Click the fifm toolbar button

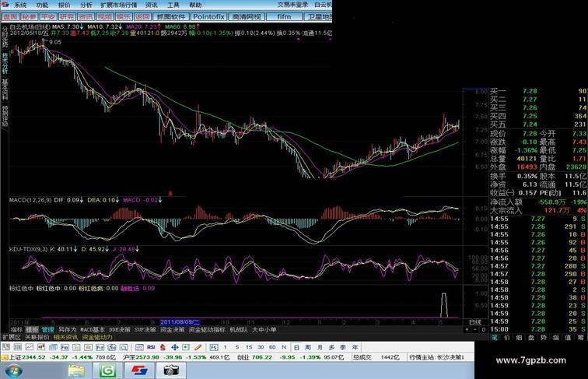click(x=284, y=16)
